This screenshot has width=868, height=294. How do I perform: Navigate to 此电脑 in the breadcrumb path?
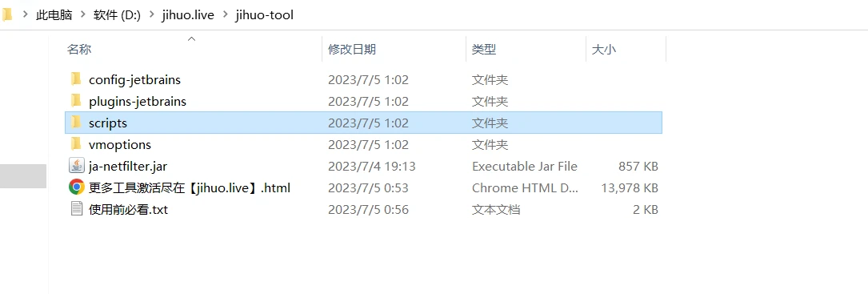click(54, 15)
